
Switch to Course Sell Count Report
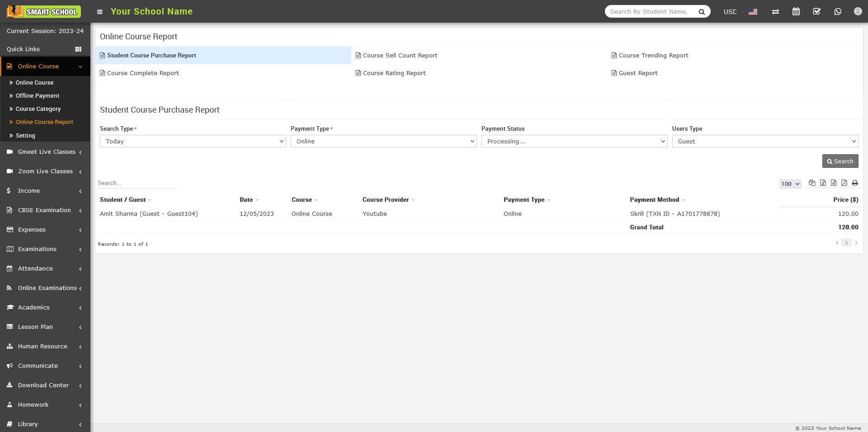tap(400, 55)
